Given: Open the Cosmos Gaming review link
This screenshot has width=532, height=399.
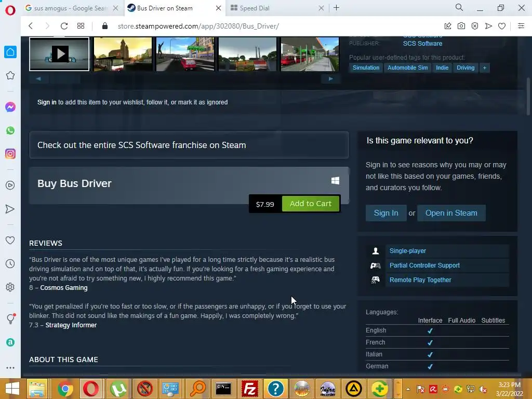Looking at the screenshot, I should pos(64,288).
